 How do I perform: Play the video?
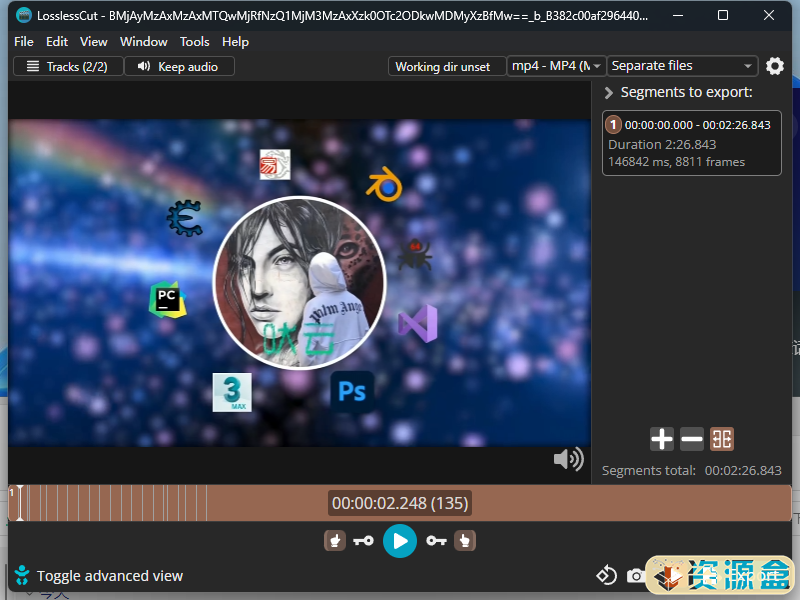[x=400, y=541]
